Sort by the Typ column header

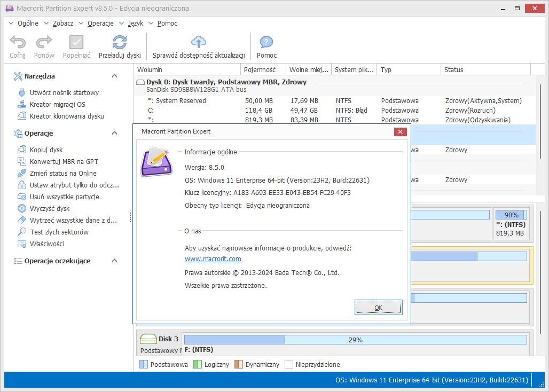(x=409, y=69)
